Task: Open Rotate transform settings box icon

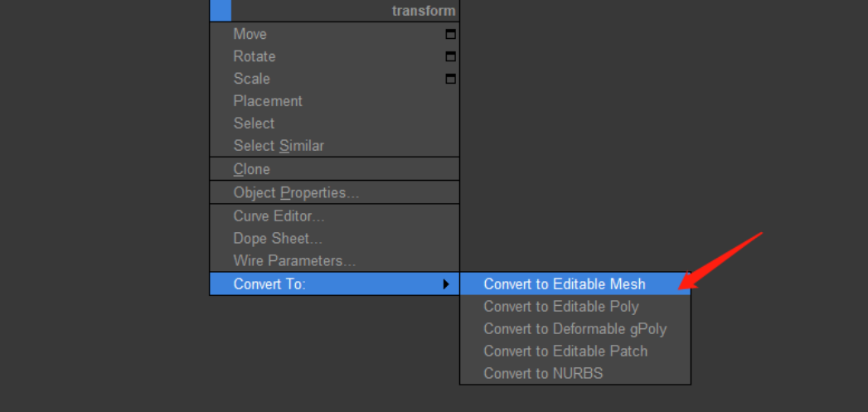Action: (x=451, y=57)
